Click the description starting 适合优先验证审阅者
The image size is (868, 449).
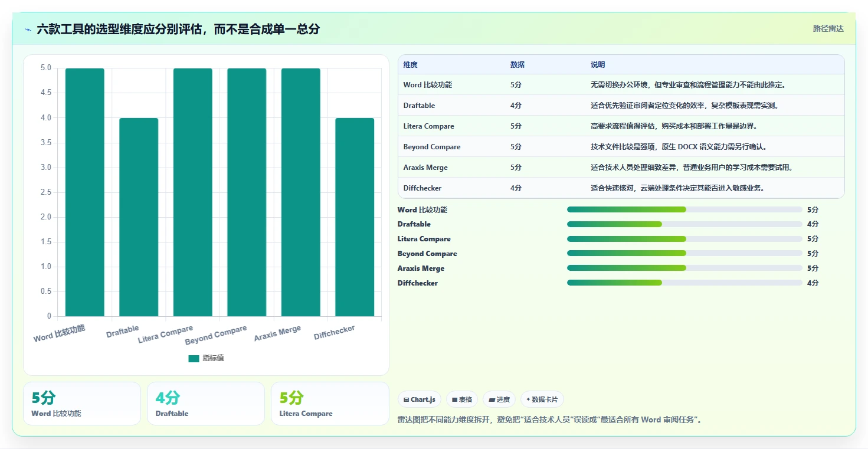coord(685,106)
